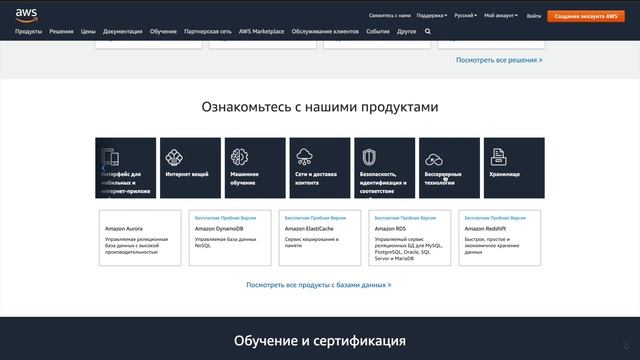
Task: Open the Документация menu item
Action: [x=123, y=31]
